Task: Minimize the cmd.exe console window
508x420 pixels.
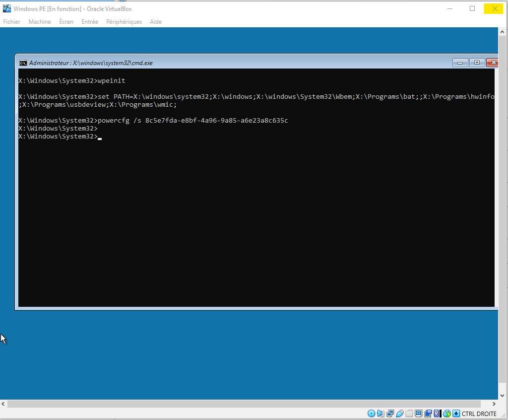Action: [460, 63]
